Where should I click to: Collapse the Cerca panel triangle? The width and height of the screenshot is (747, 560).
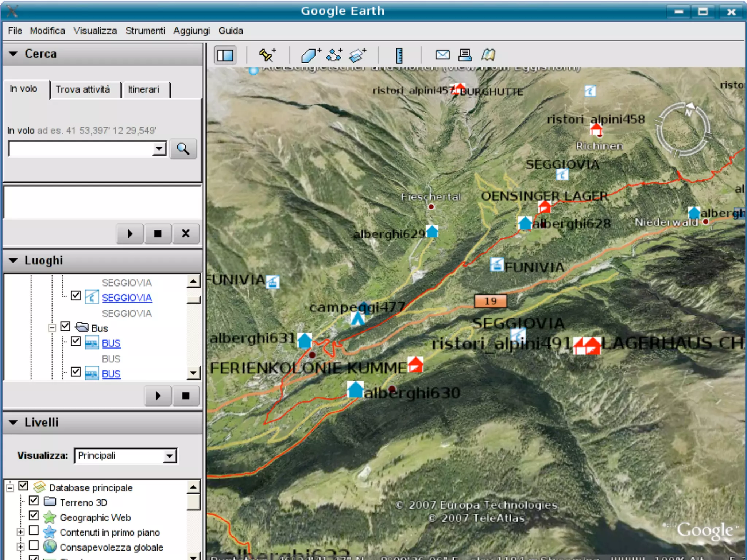(x=13, y=54)
